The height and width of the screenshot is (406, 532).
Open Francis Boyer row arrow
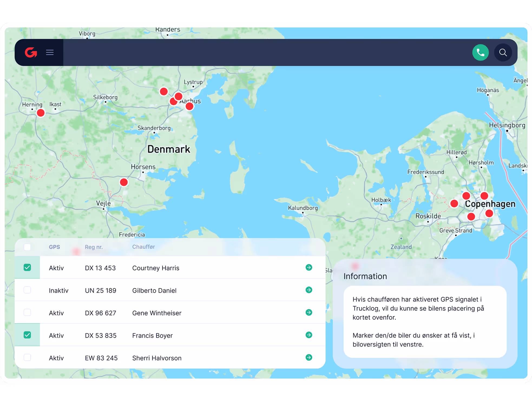(x=309, y=335)
